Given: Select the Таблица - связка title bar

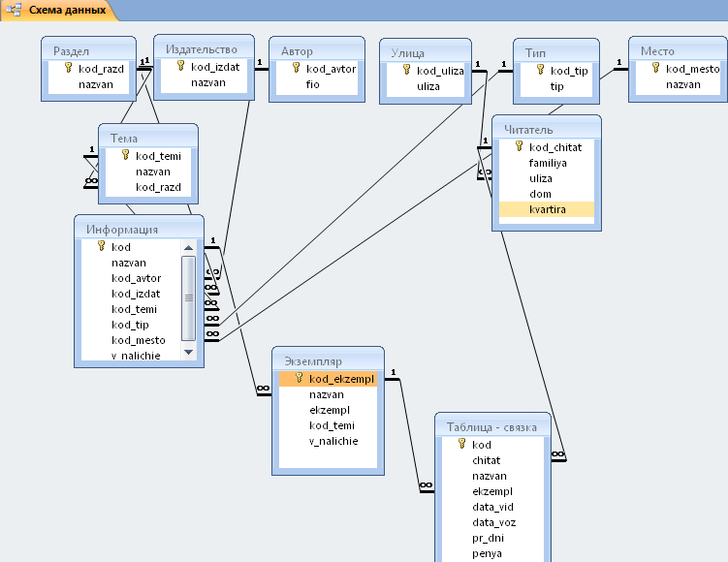Looking at the screenshot, I should 491,427.
